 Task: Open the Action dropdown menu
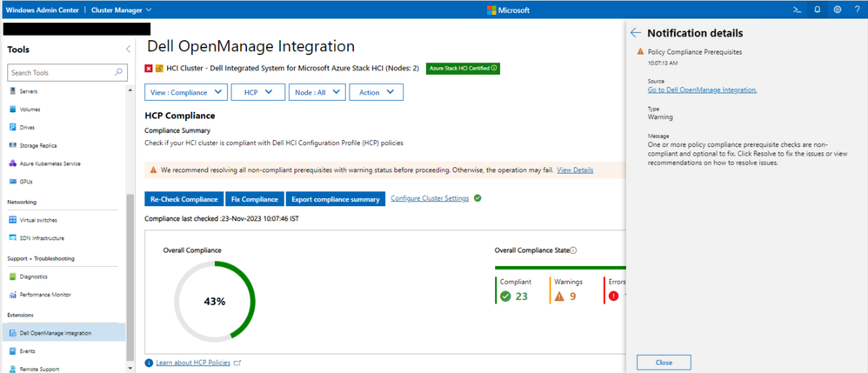[x=376, y=92]
